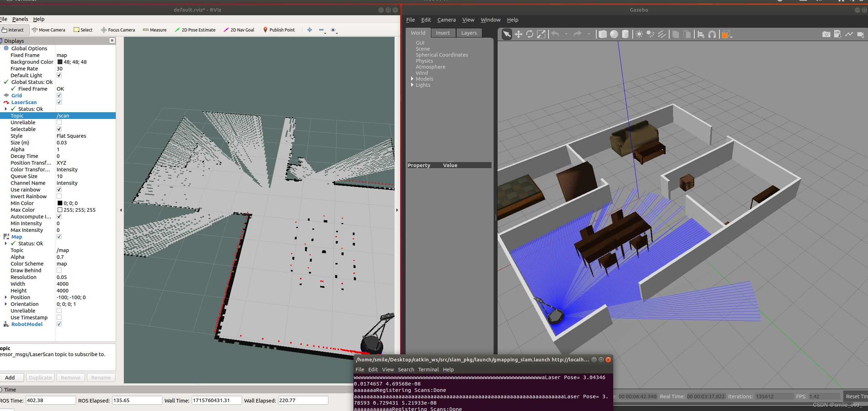
Task: Toggle Use rainbow checkbox
Action: point(59,189)
